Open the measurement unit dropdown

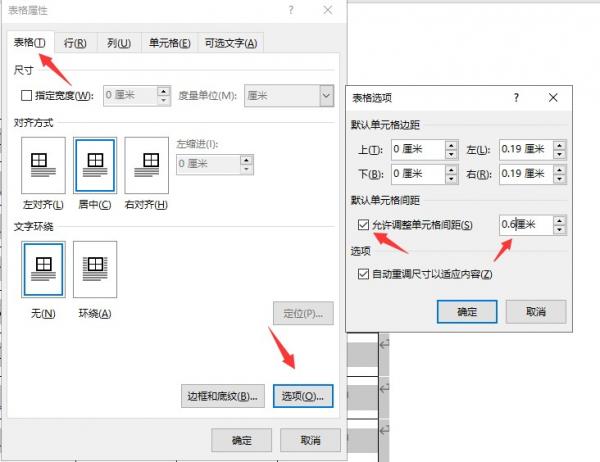[326, 95]
